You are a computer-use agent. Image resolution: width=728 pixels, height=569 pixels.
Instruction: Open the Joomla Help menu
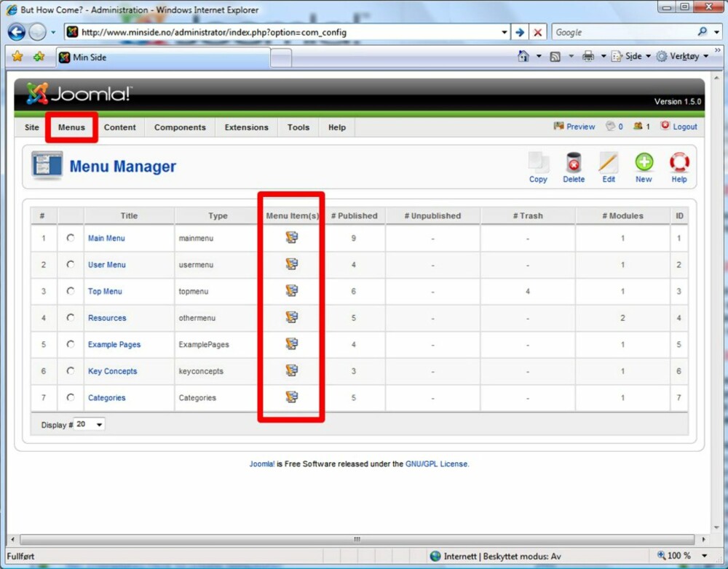coord(337,127)
